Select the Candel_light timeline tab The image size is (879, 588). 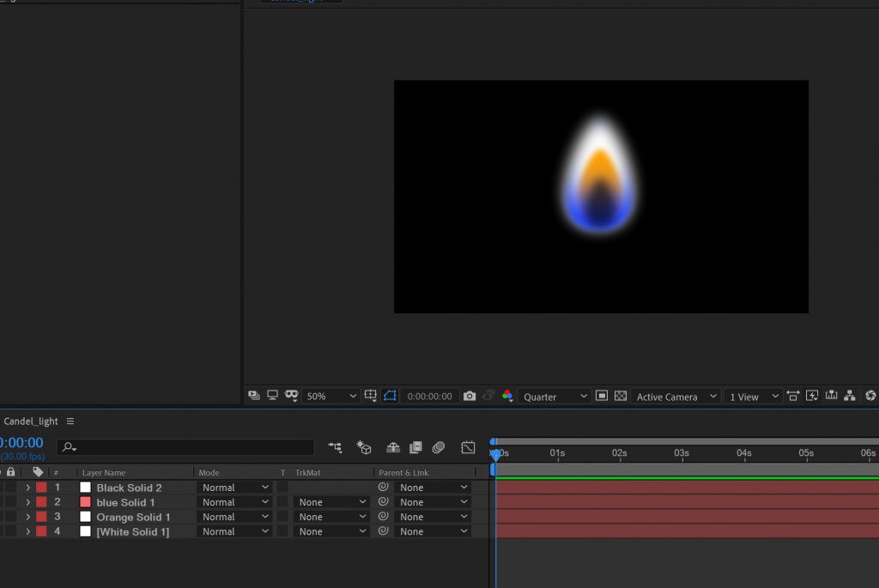(31, 421)
